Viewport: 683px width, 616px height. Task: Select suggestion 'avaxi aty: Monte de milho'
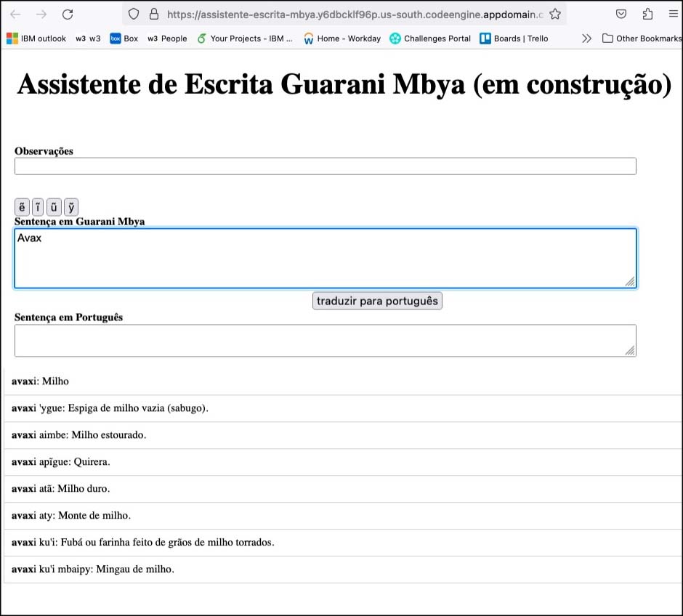coord(343,516)
